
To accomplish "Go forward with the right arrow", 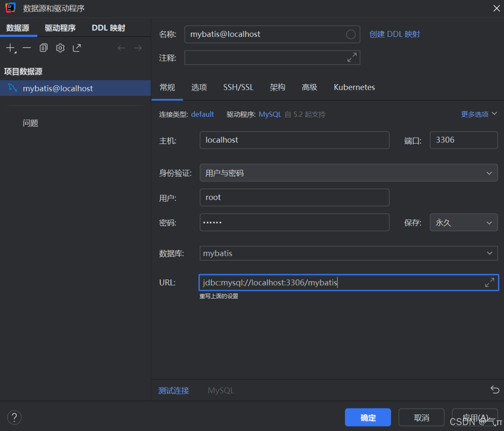I will tap(138, 48).
